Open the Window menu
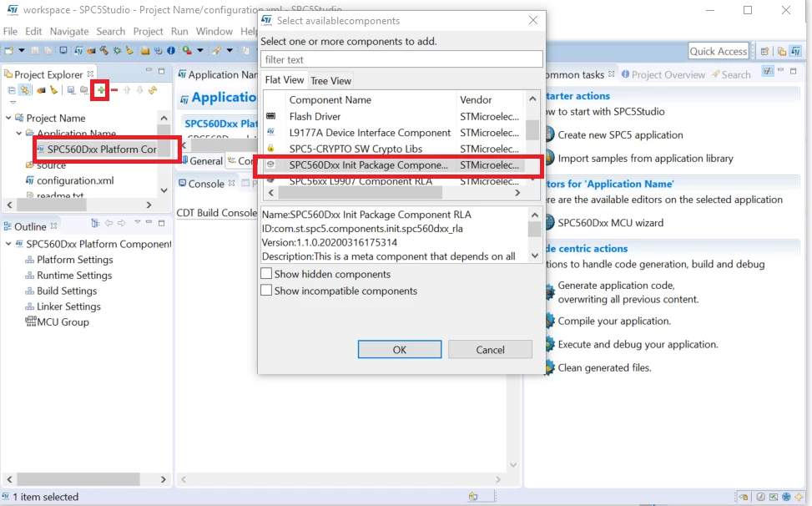 (x=214, y=31)
